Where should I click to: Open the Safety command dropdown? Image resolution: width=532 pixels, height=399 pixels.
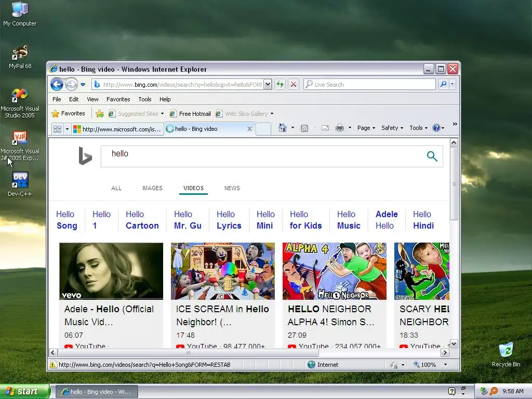click(x=392, y=128)
